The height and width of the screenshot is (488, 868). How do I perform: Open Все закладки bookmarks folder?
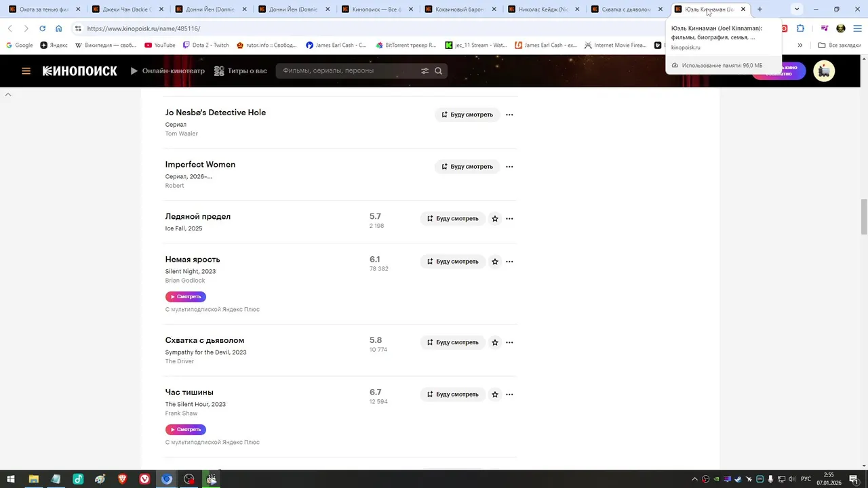tap(840, 45)
